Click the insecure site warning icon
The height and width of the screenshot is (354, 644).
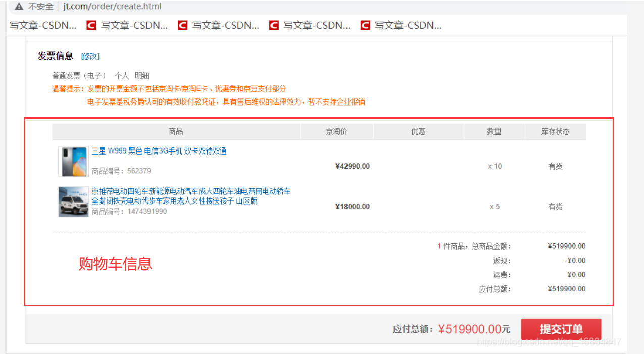19,7
